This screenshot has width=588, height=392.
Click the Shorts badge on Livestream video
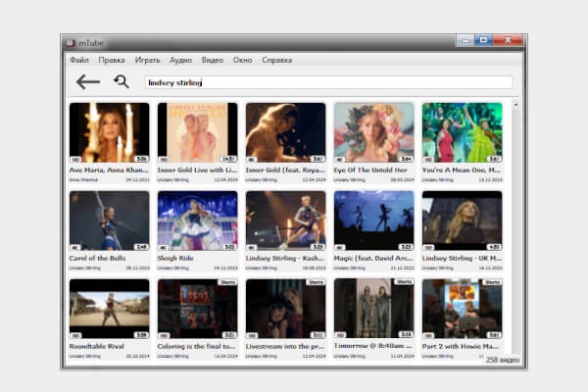click(316, 282)
